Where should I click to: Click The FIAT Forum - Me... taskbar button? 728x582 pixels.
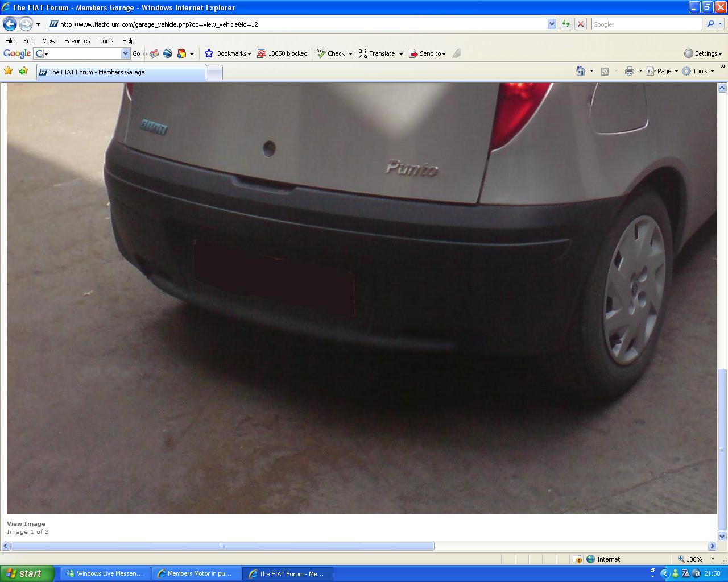click(x=288, y=573)
